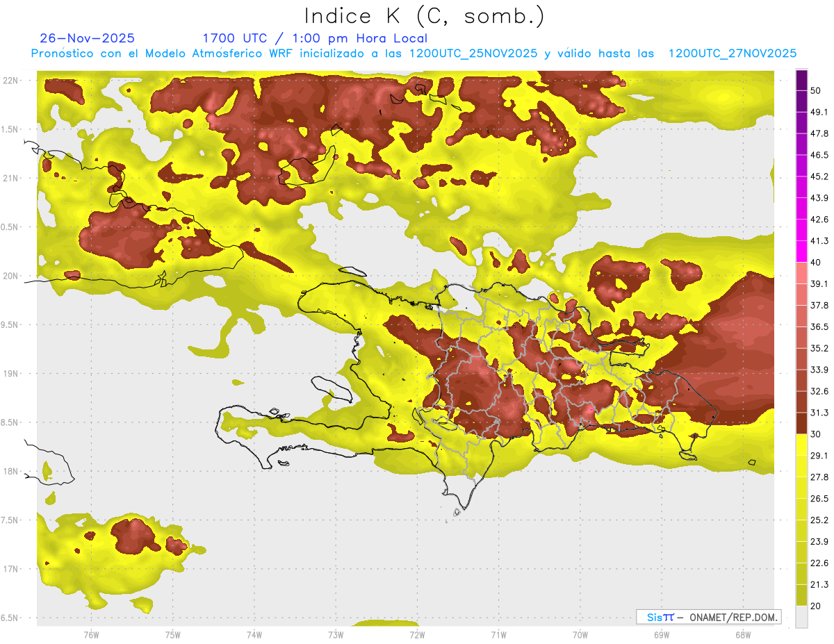Click the colorbar label "45.2"
The width and height of the screenshot is (834, 644).
820,176
